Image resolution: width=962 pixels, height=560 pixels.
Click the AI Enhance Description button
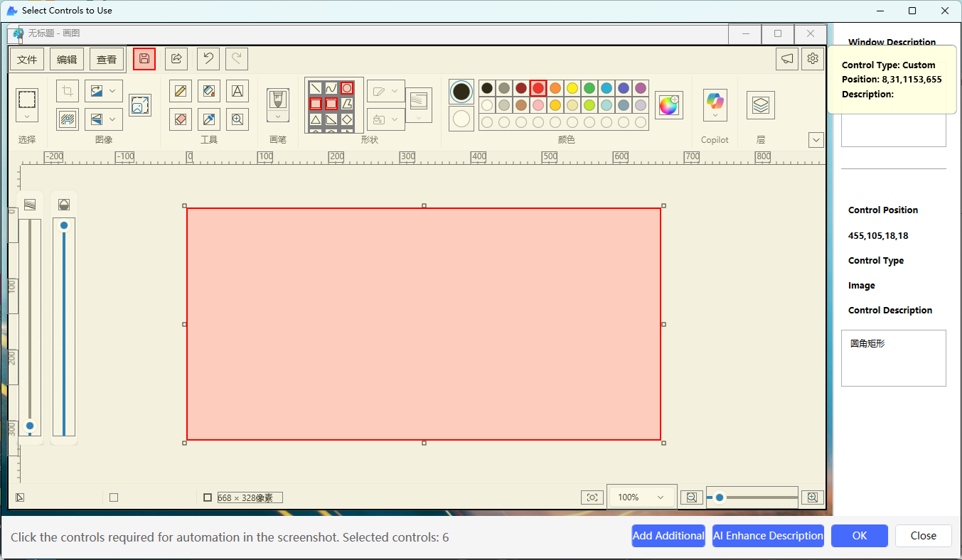click(768, 536)
